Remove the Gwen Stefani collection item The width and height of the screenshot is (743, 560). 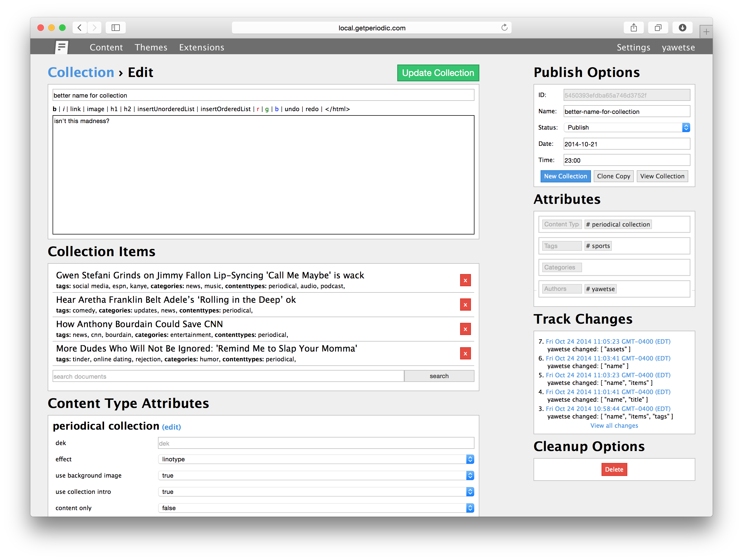465,280
